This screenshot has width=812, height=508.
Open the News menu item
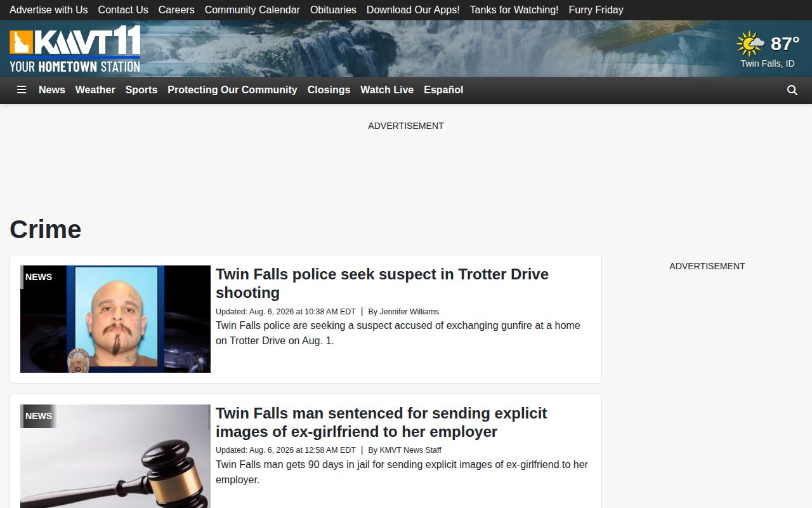(52, 90)
